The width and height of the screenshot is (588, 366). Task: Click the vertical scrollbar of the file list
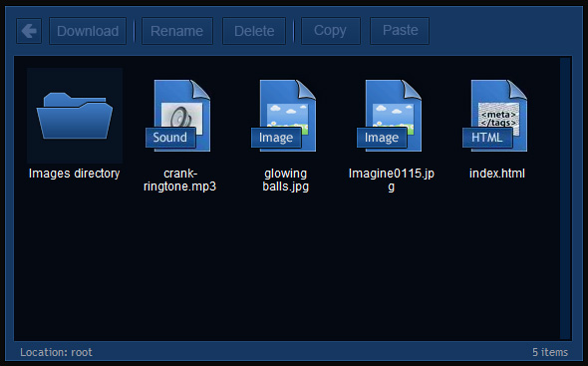565,198
